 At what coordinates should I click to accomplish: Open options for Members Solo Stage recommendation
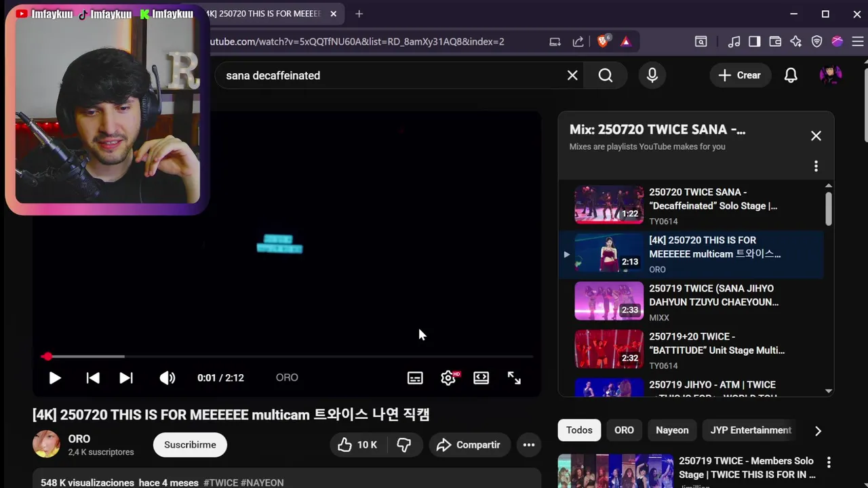[x=829, y=462]
